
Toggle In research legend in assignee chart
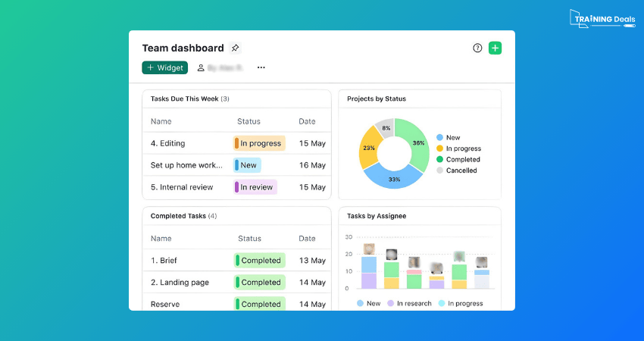point(413,303)
